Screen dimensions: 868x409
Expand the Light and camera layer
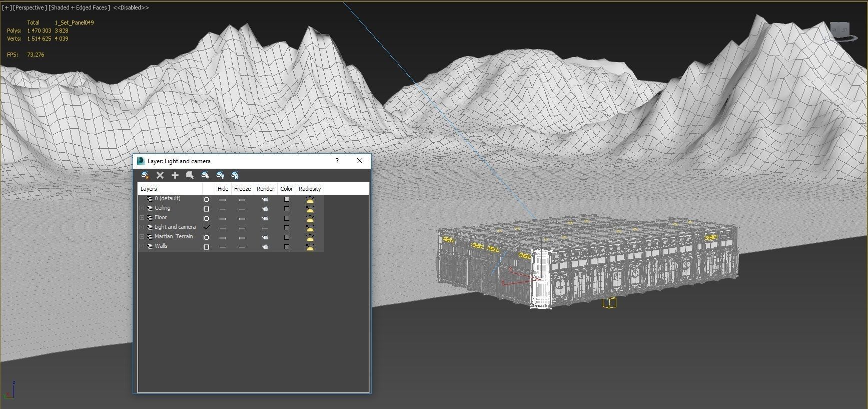[142, 227]
